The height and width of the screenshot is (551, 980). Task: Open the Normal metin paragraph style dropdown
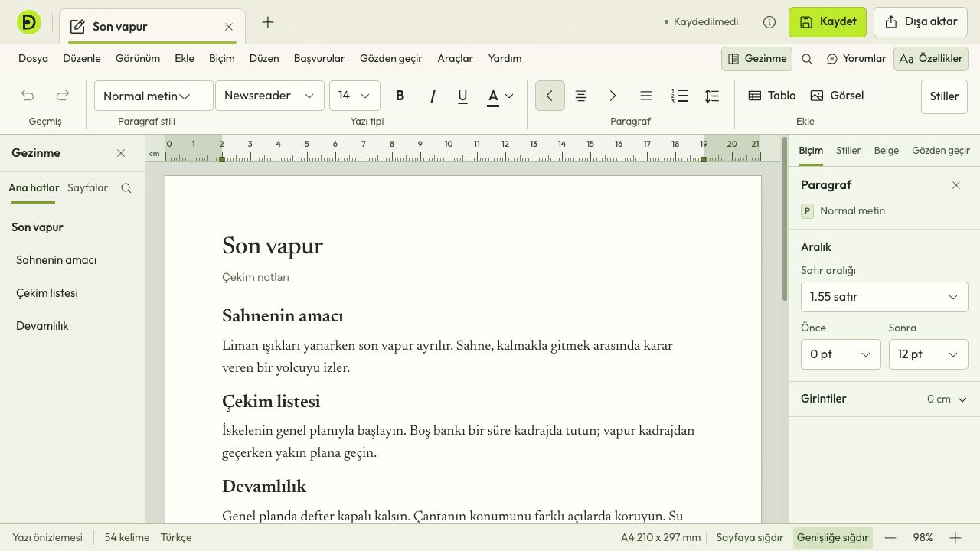click(x=154, y=96)
